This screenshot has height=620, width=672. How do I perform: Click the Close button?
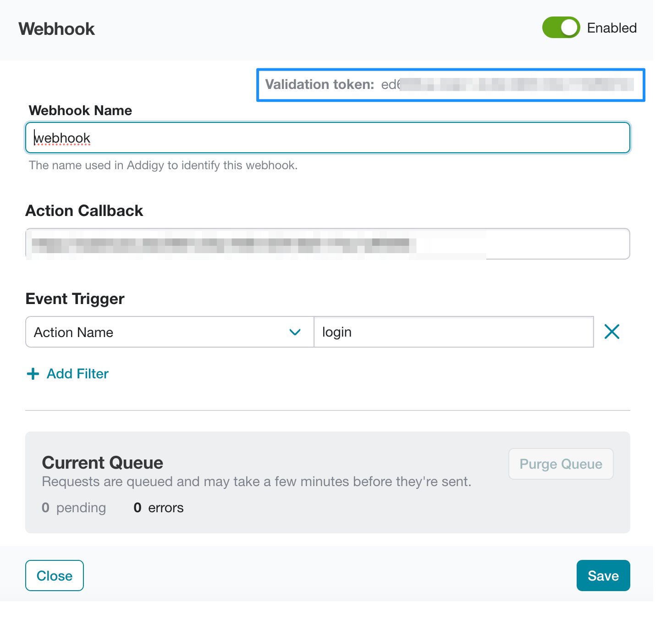pos(55,576)
